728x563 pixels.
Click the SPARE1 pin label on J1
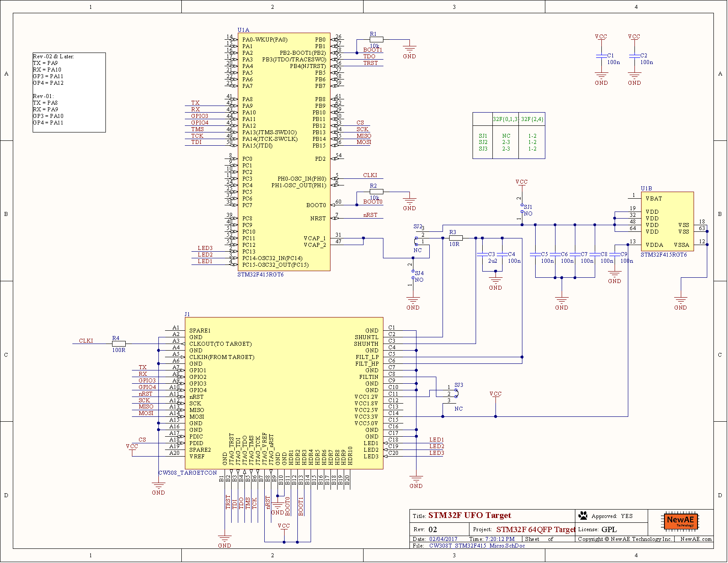point(200,331)
